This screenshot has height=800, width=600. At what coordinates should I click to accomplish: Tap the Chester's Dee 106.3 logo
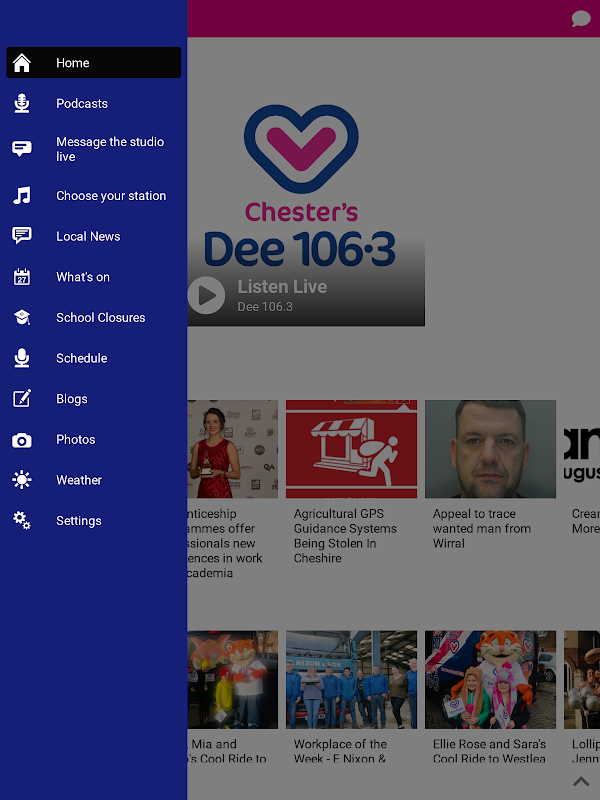[x=301, y=186]
